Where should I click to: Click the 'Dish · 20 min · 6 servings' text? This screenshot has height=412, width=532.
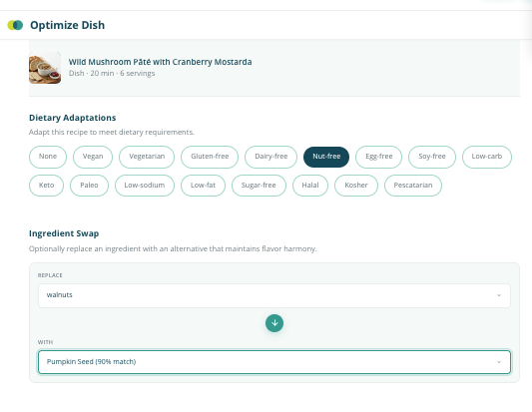click(112, 73)
